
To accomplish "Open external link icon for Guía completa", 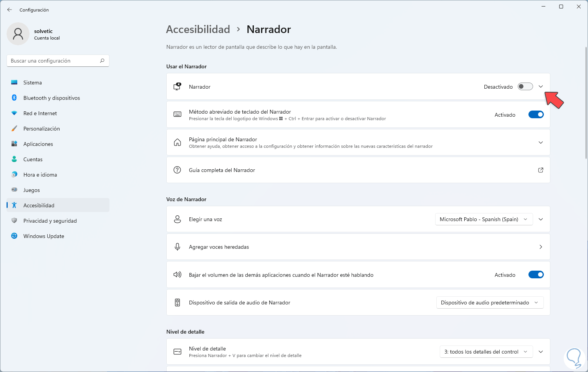I will point(540,170).
